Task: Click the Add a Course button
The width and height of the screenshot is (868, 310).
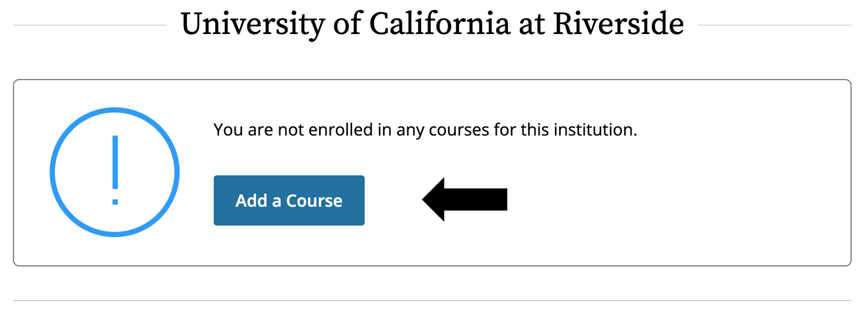Action: [289, 201]
